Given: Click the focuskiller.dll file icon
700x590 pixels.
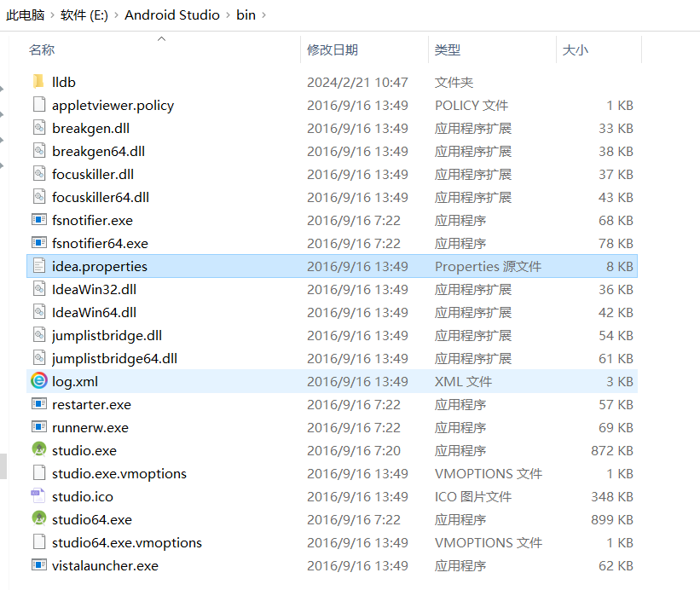Looking at the screenshot, I should 39,174.
